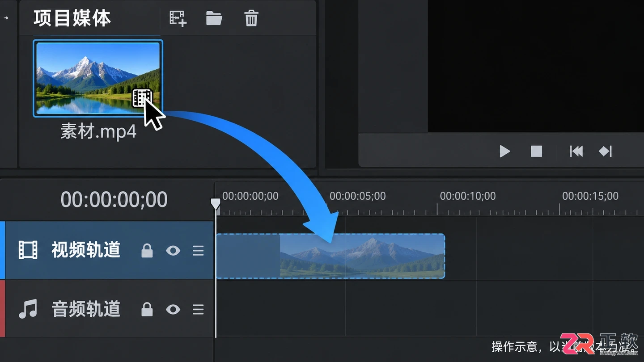Select the mountain clip on video track
Screen dimensions: 644x362
[x=330, y=256]
